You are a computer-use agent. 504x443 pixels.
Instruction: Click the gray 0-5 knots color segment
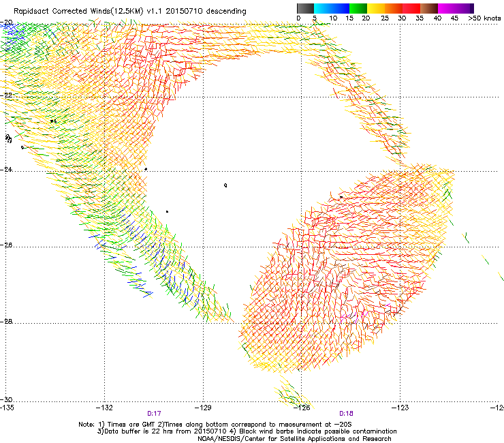(x=305, y=8)
